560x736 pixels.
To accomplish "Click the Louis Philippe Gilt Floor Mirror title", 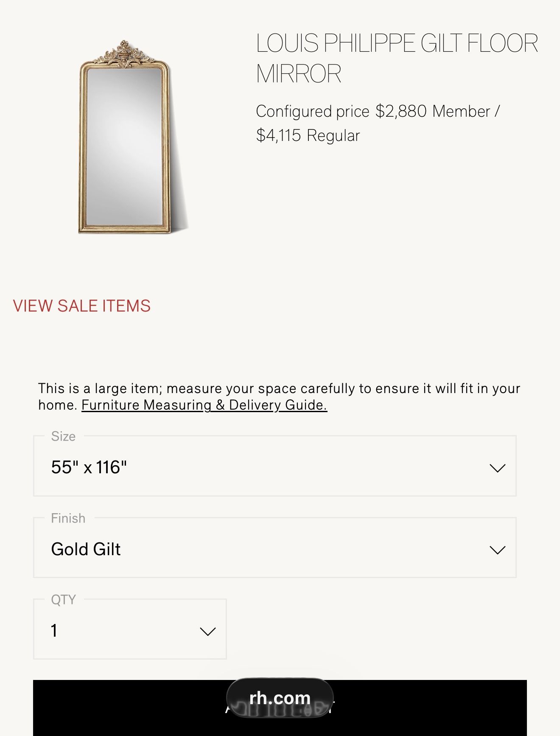I will 396,58.
